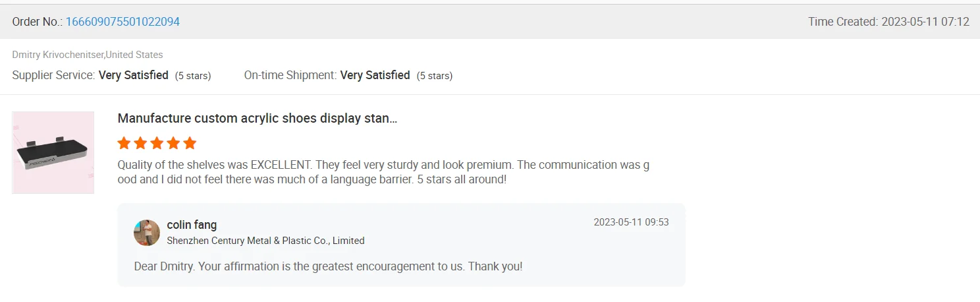This screenshot has height=302, width=980.
Task: Click the '(5 stars)' label beside Supplier Service
Action: (193, 76)
